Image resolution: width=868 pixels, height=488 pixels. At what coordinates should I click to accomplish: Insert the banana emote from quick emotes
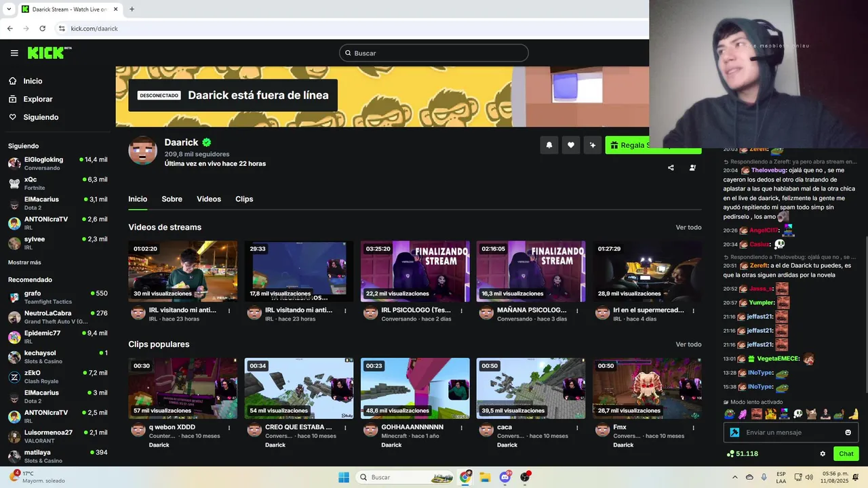coord(854,413)
